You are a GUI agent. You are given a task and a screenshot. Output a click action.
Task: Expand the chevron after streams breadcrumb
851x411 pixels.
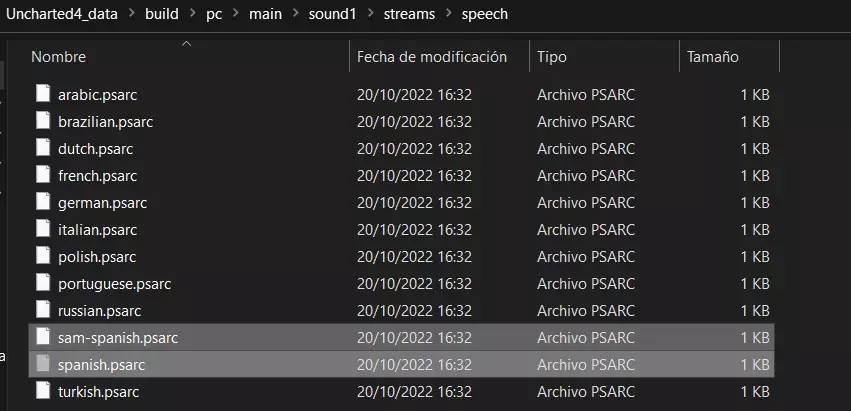click(x=446, y=15)
